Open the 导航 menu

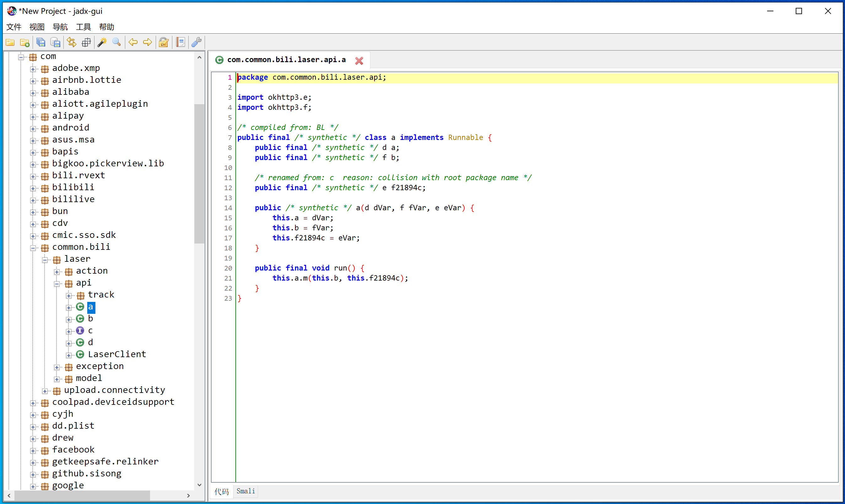pyautogui.click(x=60, y=27)
